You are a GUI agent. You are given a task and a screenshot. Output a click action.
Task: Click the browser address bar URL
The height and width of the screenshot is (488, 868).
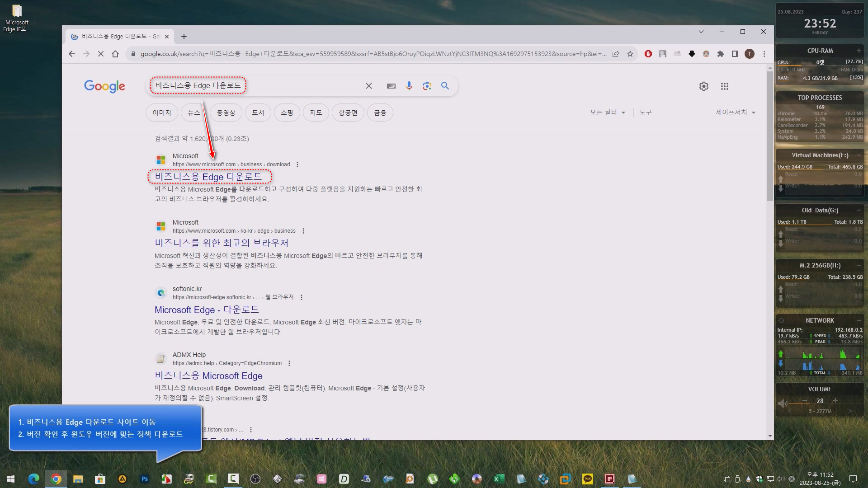[x=373, y=54]
